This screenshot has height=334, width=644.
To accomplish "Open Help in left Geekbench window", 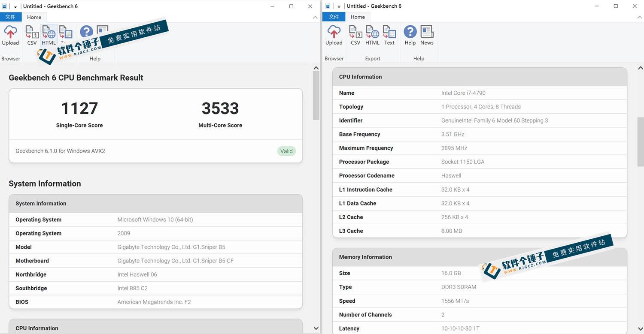I will pyautogui.click(x=86, y=32).
